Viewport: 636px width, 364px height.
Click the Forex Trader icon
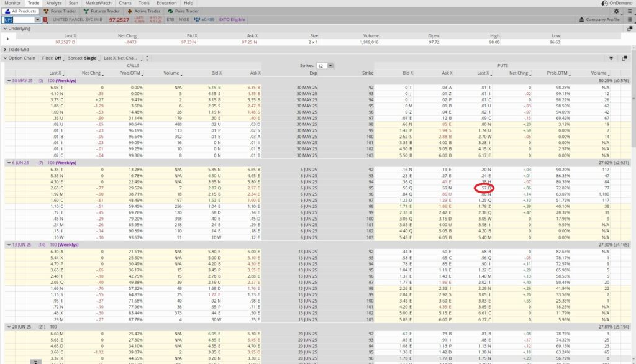point(46,11)
